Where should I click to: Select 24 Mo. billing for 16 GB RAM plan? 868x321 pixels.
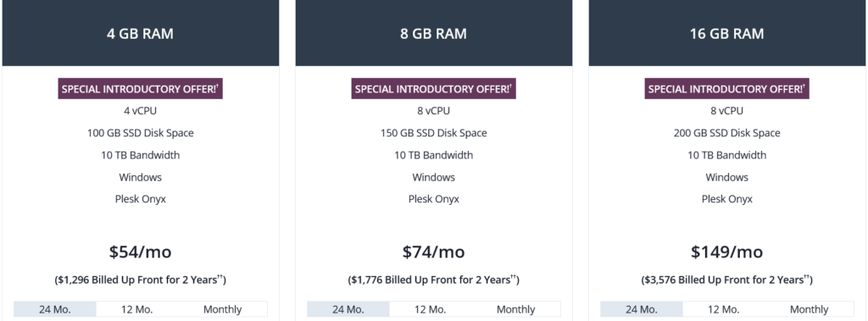point(642,309)
